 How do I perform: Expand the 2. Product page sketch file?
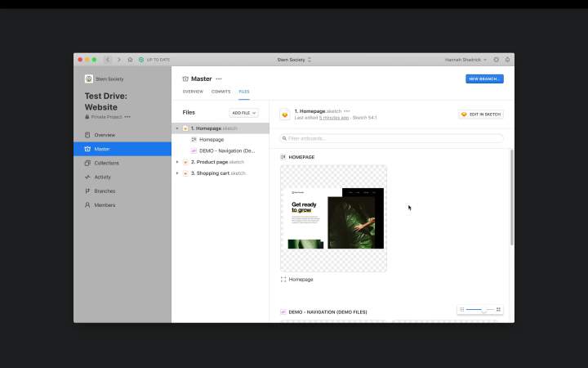pyautogui.click(x=177, y=162)
